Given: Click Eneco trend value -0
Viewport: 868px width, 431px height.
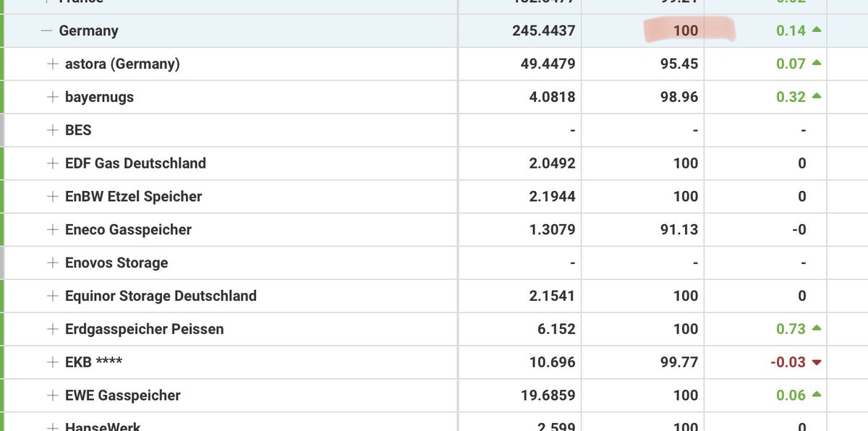Looking at the screenshot, I should tap(798, 230).
